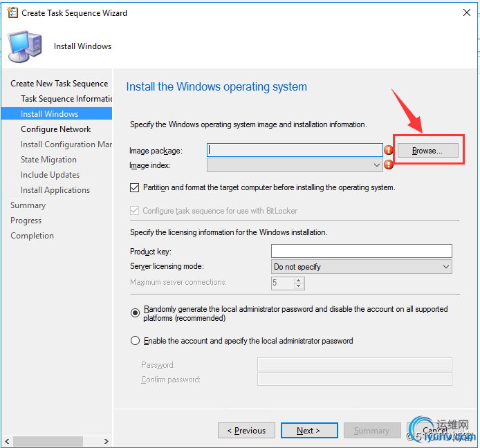Select Summary in the sidebar
The image size is (480, 448).
tap(28, 205)
